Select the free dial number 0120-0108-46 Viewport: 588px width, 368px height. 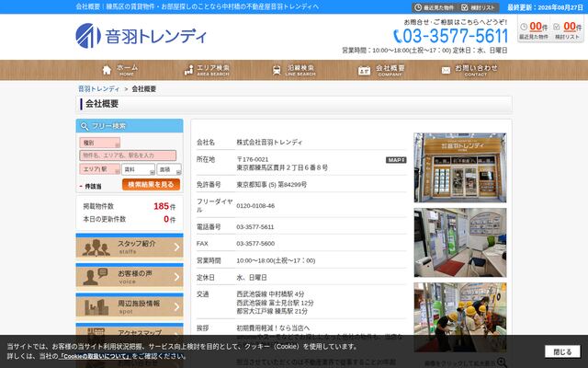point(255,206)
